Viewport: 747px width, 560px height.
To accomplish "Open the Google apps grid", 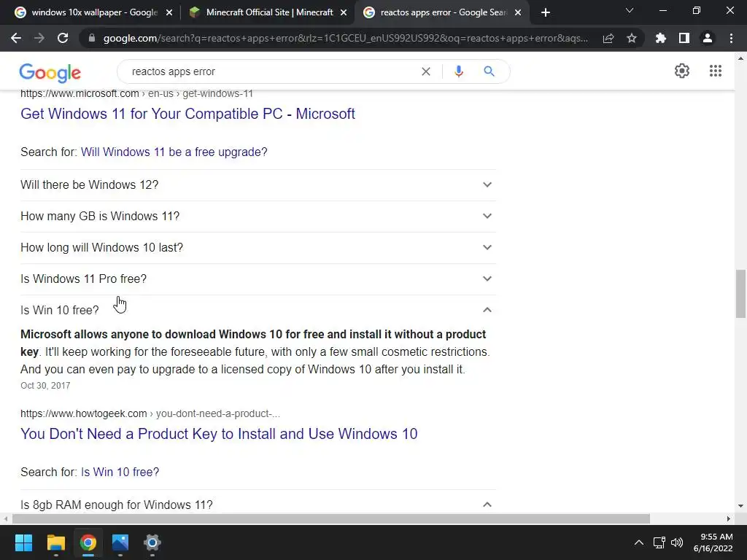I will pyautogui.click(x=716, y=71).
